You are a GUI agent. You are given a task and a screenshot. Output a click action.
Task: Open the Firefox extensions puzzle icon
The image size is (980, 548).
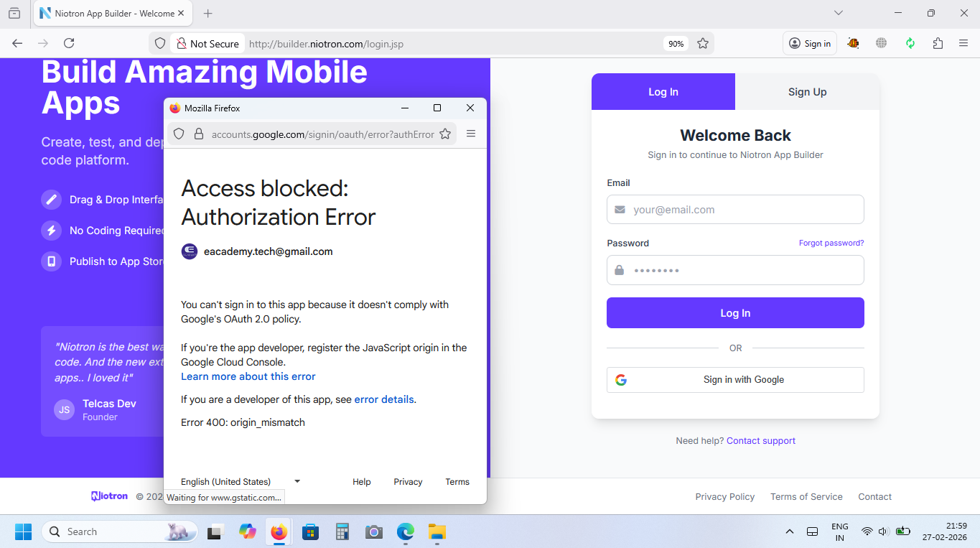[938, 43]
